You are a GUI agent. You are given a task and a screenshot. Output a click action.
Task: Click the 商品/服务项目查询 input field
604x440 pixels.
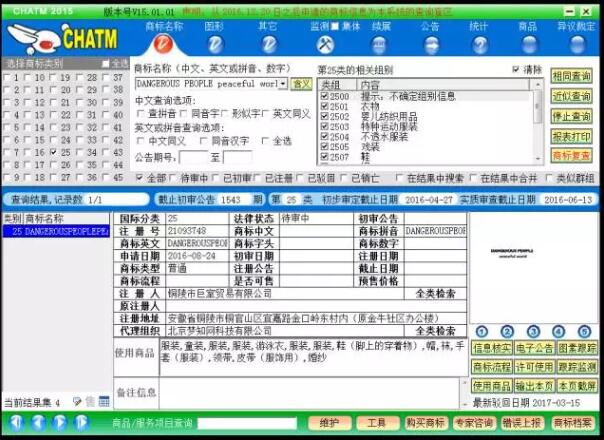pyautogui.click(x=245, y=424)
